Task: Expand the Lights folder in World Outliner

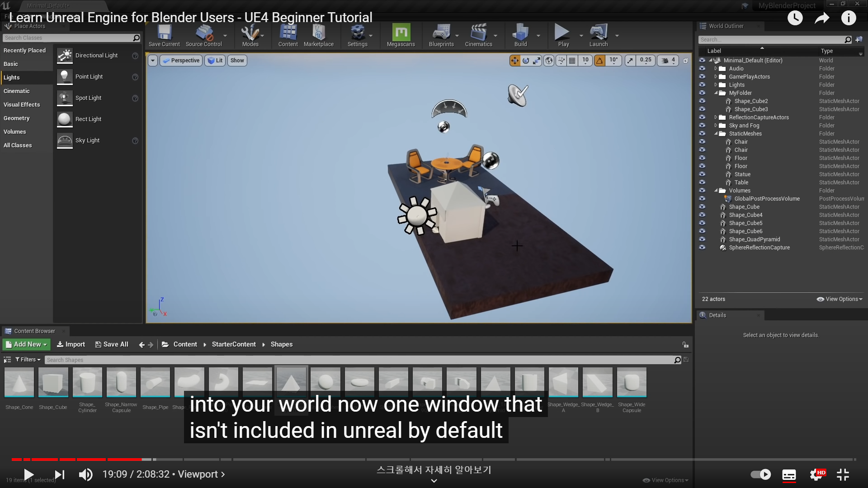Action: point(716,85)
